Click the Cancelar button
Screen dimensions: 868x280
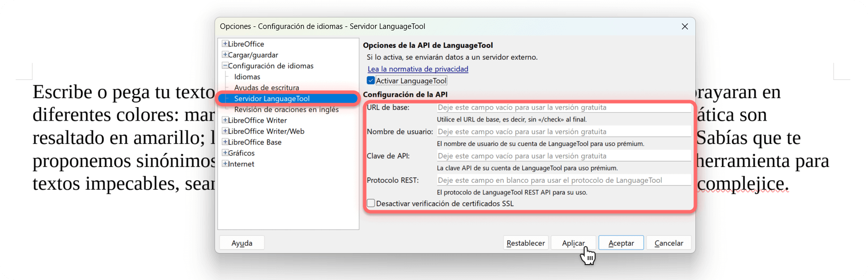668,243
